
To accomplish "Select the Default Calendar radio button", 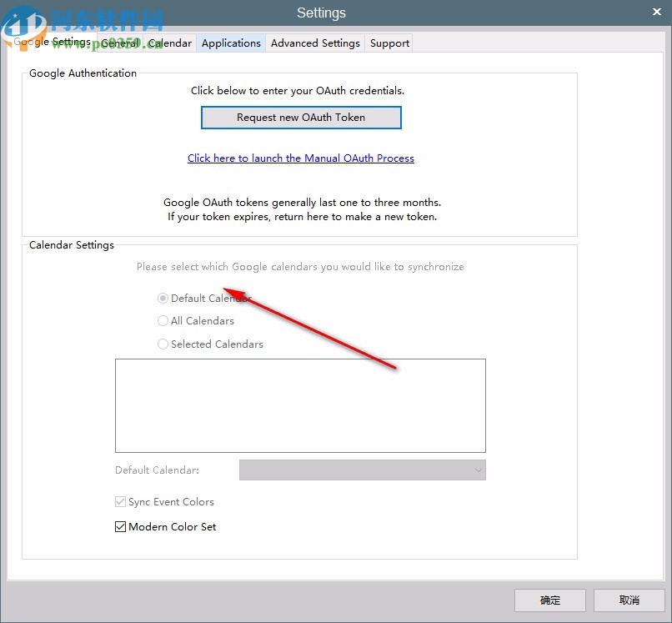I will click(163, 298).
